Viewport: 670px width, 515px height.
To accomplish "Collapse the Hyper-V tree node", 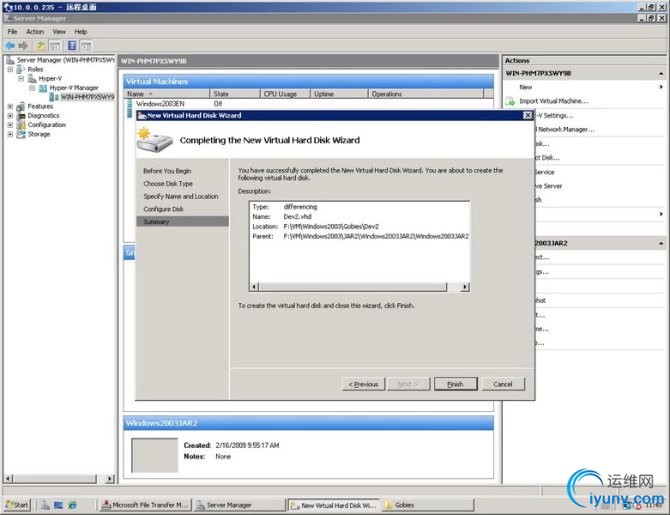I will click(x=21, y=79).
